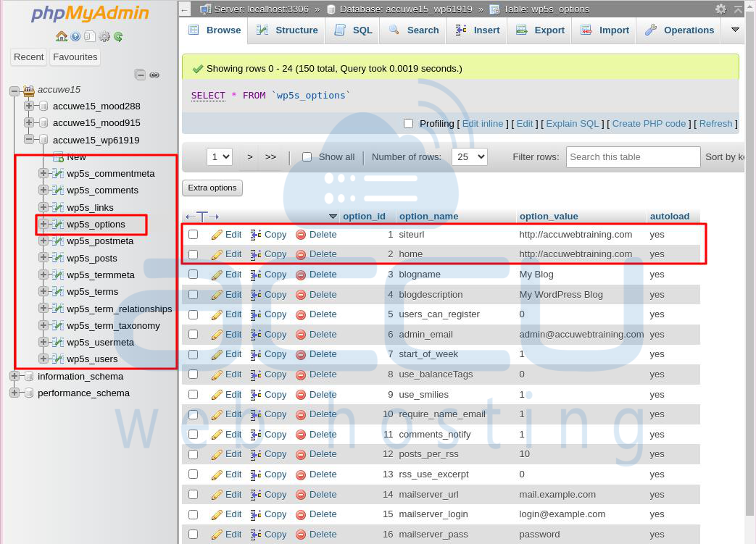The height and width of the screenshot is (544, 756).
Task: Select checkbox for require_name_email row
Action: [194, 414]
